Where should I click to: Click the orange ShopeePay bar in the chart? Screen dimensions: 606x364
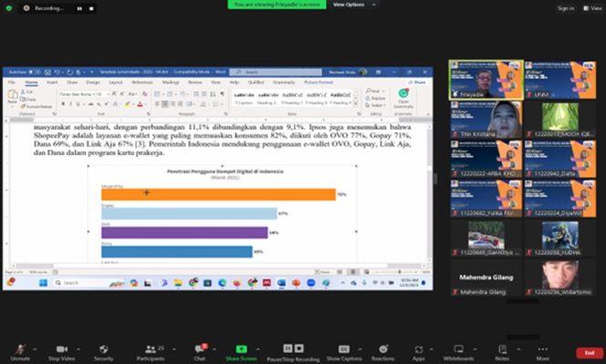coord(218,194)
